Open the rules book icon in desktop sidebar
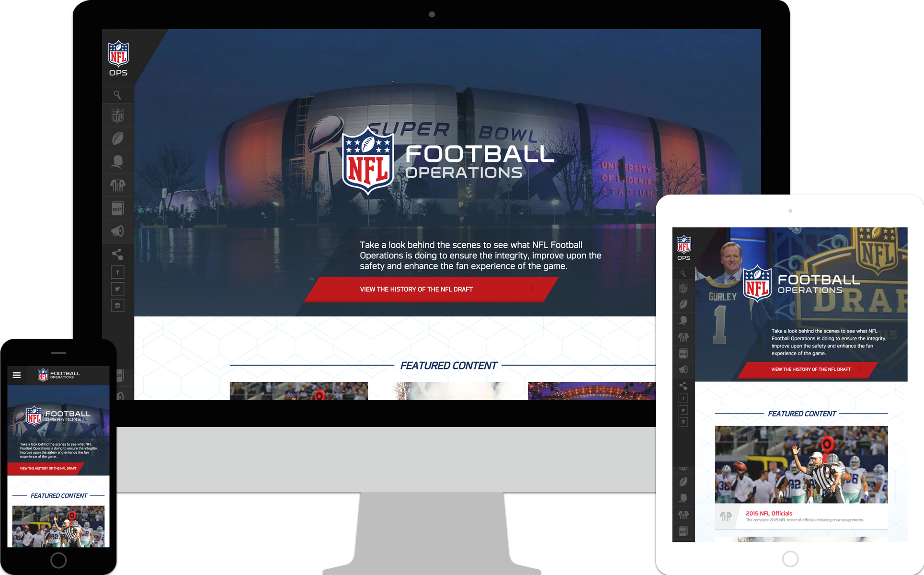This screenshot has width=924, height=575. (x=117, y=208)
